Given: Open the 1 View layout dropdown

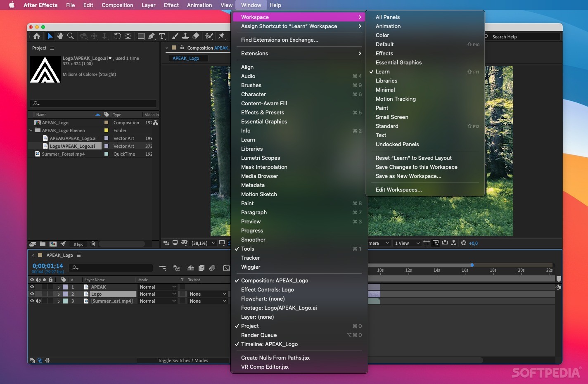Looking at the screenshot, I should [x=407, y=243].
